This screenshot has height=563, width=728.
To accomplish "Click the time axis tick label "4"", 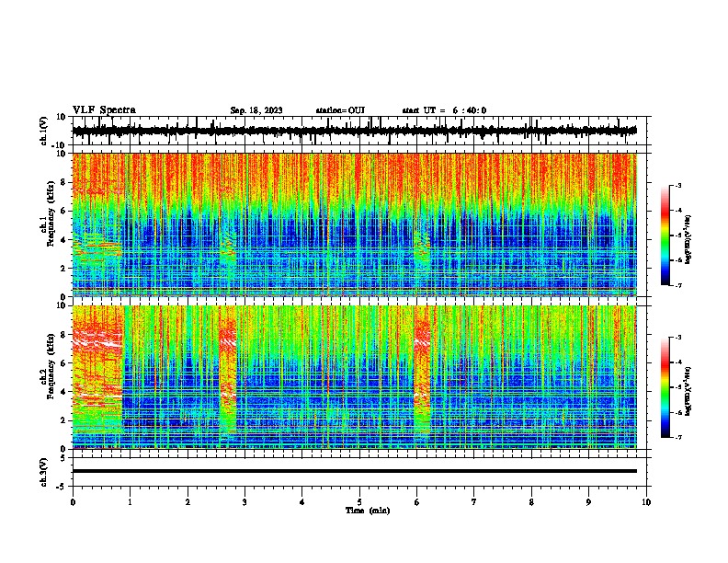I will pos(302,502).
